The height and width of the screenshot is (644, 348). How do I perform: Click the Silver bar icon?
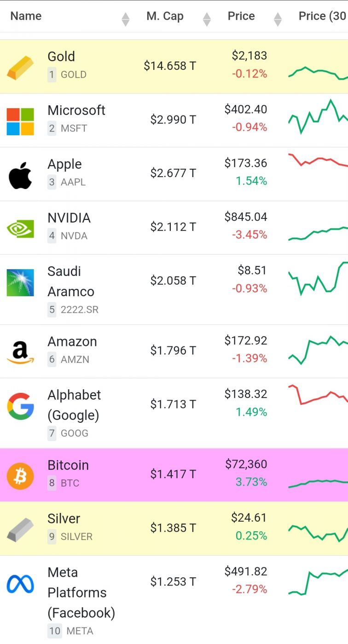(20, 529)
